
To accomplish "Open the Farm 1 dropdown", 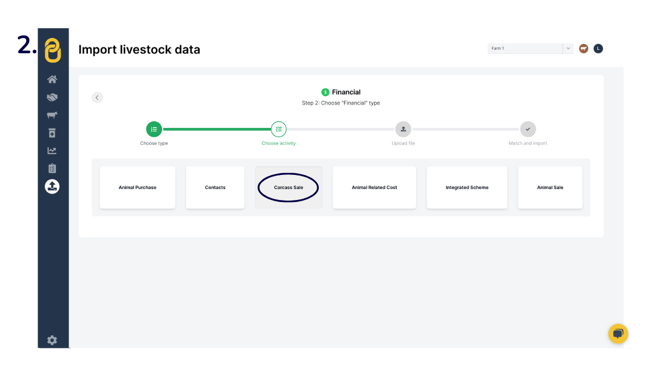I will click(530, 48).
